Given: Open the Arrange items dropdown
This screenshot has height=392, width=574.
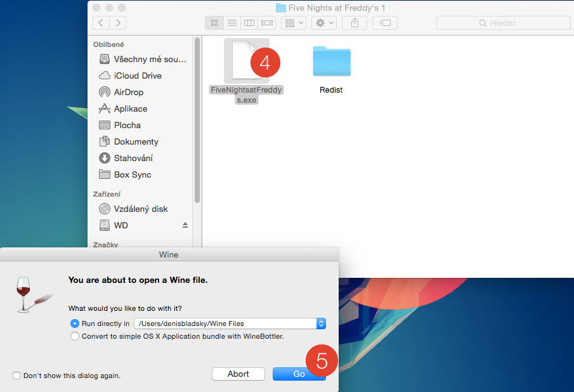Looking at the screenshot, I should pyautogui.click(x=295, y=23).
